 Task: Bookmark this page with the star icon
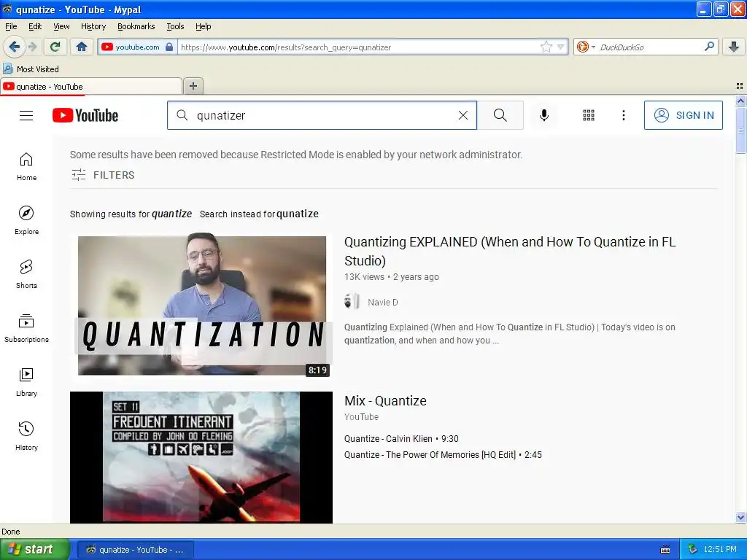click(x=546, y=47)
